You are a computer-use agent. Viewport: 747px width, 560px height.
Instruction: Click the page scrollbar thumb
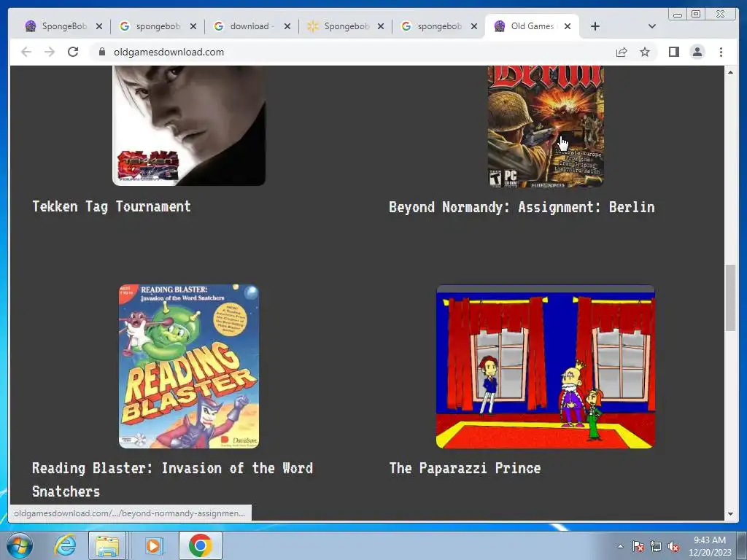coord(730,298)
